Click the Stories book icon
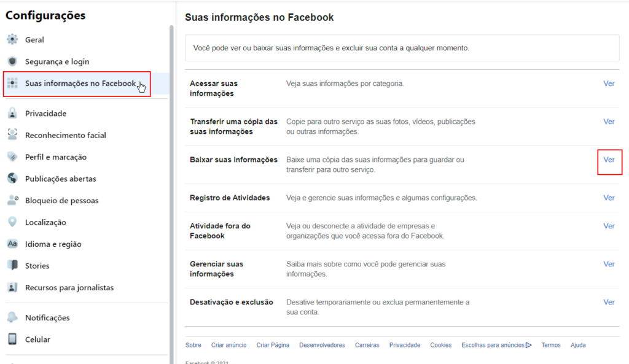Screen dimensions: 629x364 pyautogui.click(x=12, y=265)
